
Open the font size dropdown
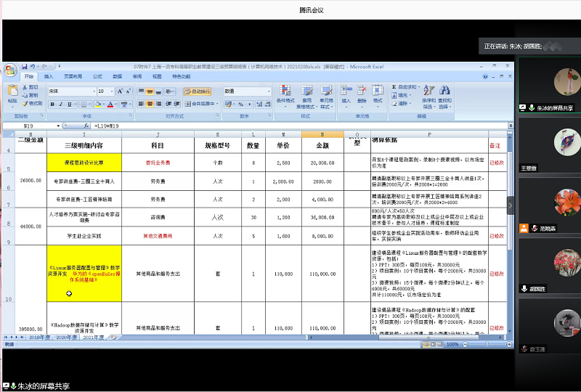point(111,91)
